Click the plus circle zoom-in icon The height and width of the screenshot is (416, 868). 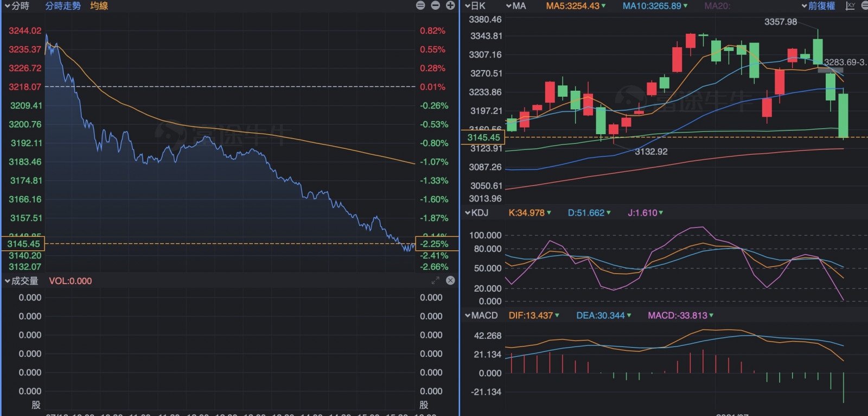[450, 5]
